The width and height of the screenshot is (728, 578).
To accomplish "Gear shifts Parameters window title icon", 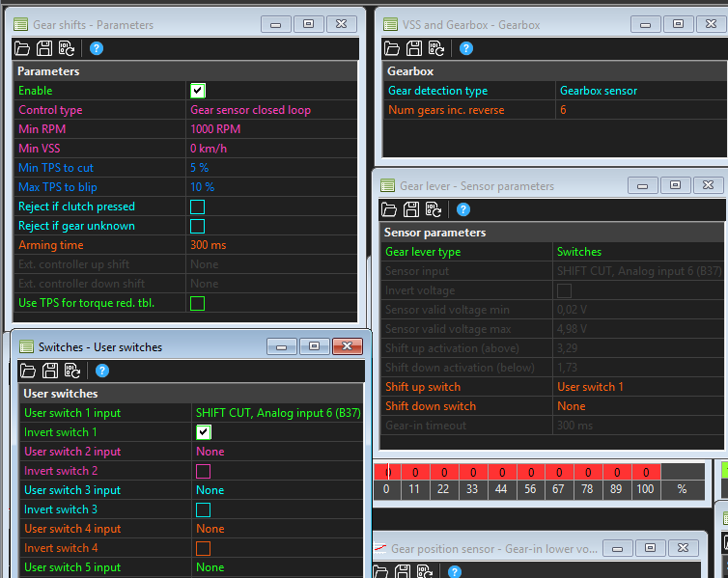I will click(21, 24).
